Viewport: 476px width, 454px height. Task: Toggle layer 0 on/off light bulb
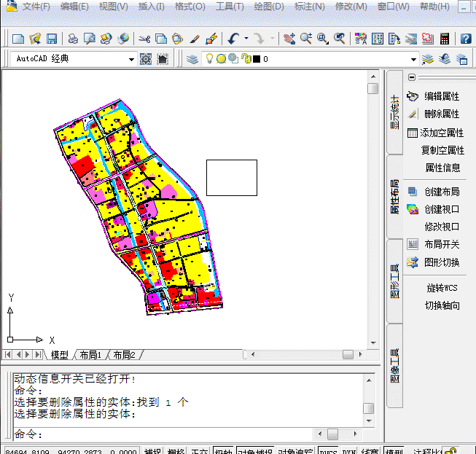tap(209, 58)
